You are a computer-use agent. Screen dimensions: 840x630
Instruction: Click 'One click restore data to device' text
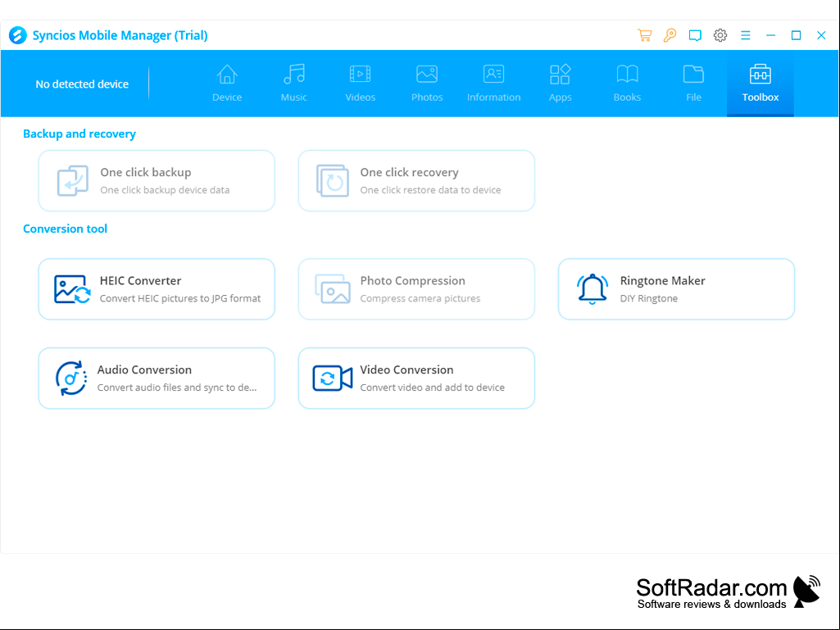[430, 190]
